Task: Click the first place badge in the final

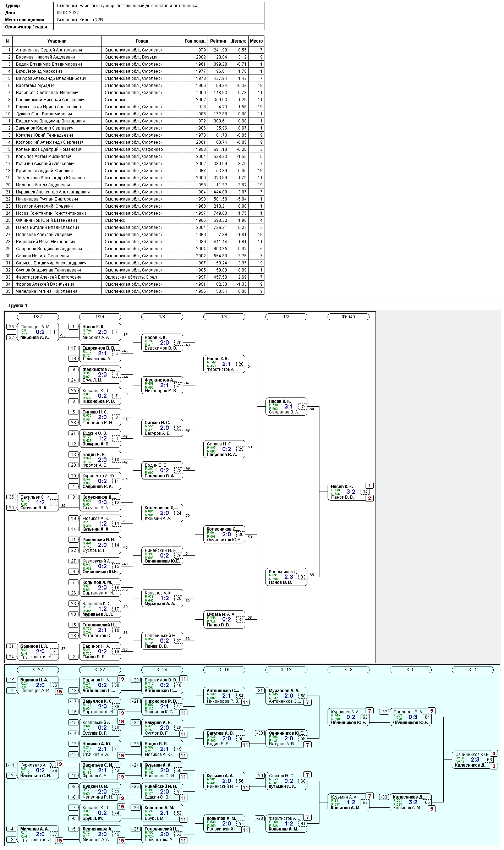Action: pyautogui.click(x=369, y=486)
